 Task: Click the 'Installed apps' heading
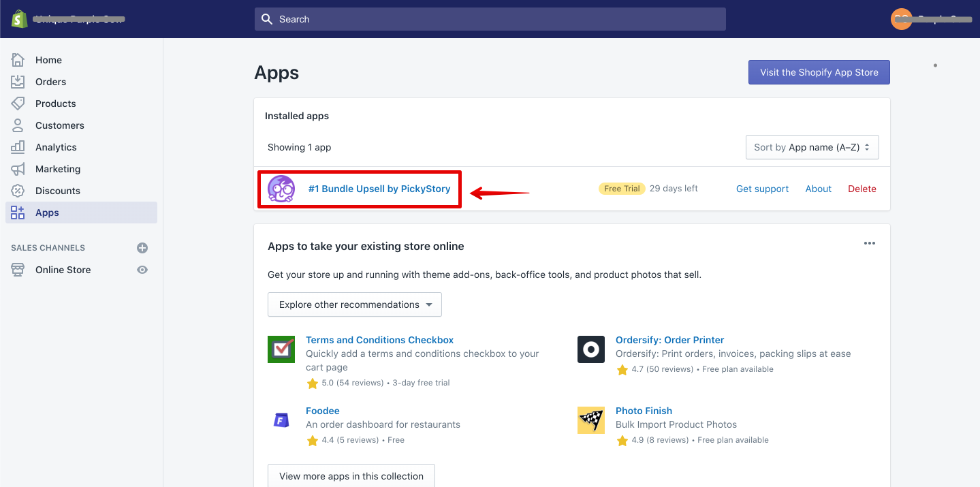point(297,116)
